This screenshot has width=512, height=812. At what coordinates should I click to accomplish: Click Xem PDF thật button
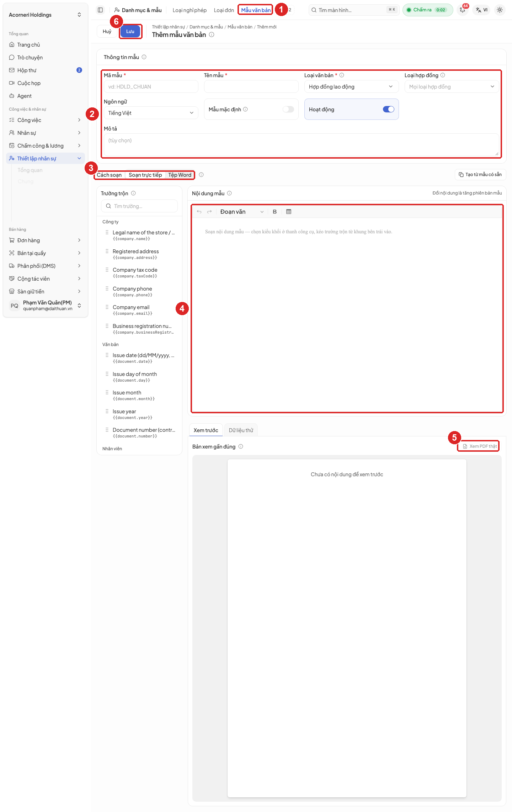480,446
